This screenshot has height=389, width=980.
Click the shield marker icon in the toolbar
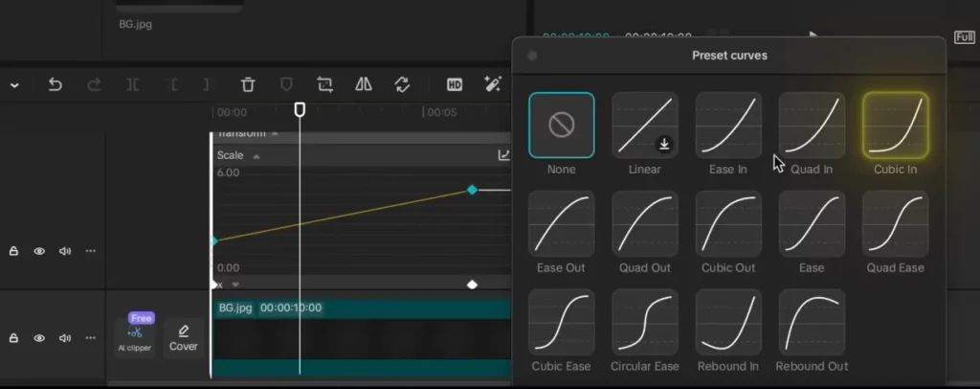pos(286,84)
